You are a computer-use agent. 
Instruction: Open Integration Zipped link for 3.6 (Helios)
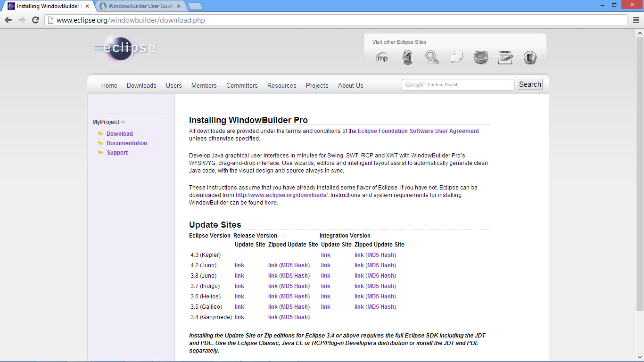(x=359, y=296)
